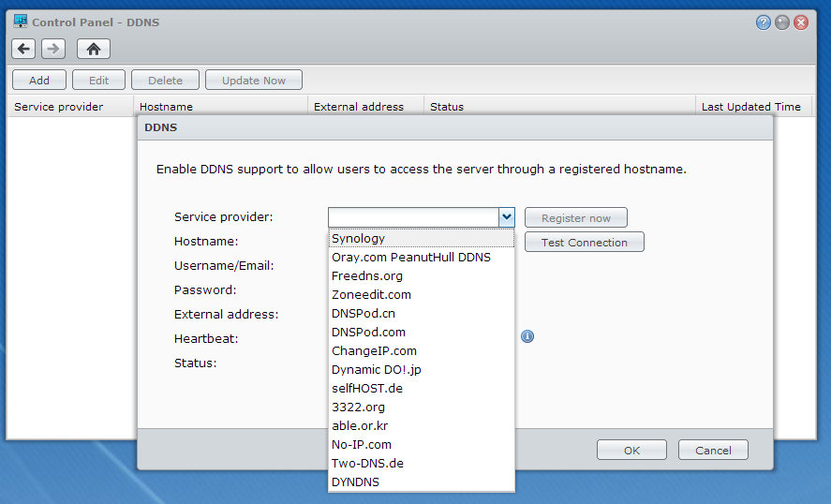Pick No-IP.com as service provider
831x504 pixels.
[x=422, y=444]
